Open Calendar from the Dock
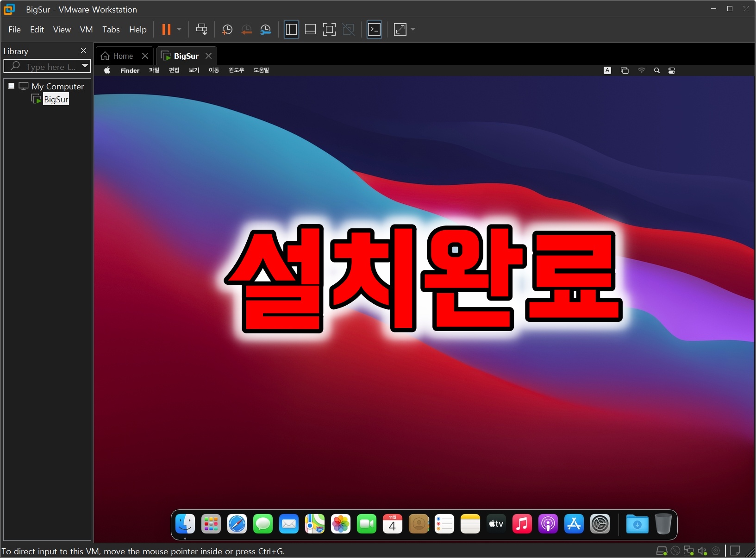This screenshot has height=558, width=756. click(393, 524)
